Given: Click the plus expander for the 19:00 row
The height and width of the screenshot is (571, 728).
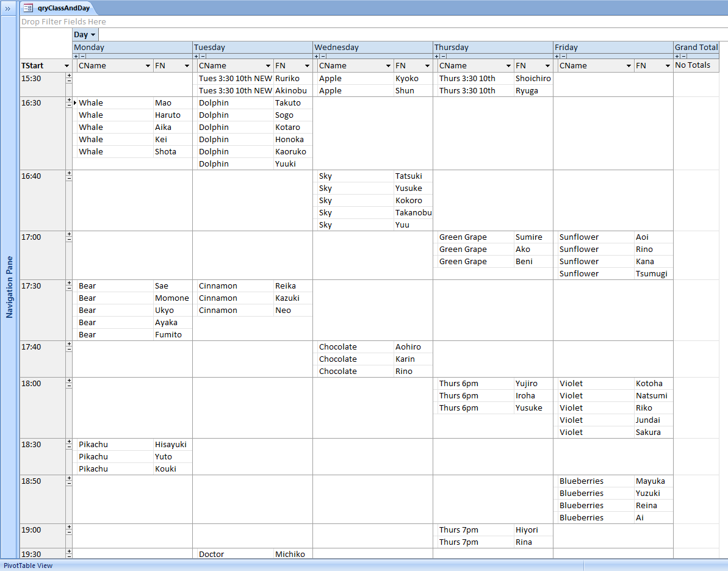Looking at the screenshot, I should (x=69, y=527).
